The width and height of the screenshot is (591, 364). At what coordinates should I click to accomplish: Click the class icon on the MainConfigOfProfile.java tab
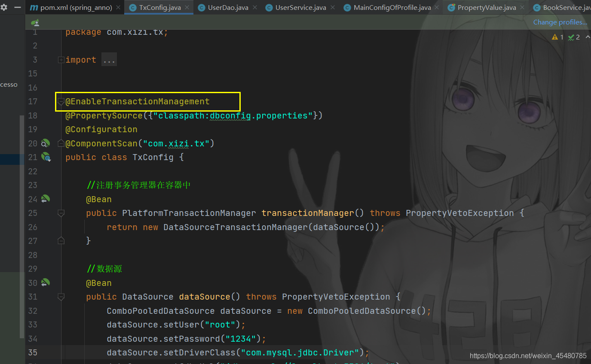click(347, 8)
